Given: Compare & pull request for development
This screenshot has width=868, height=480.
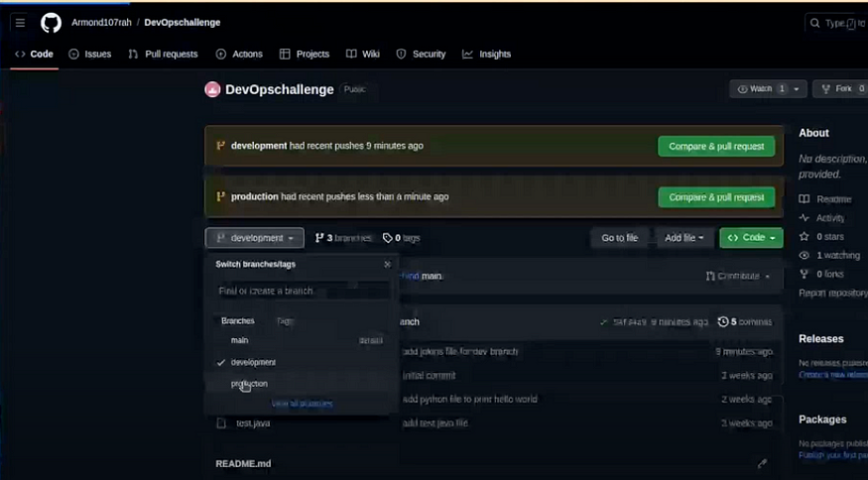Looking at the screenshot, I should pos(716,146).
